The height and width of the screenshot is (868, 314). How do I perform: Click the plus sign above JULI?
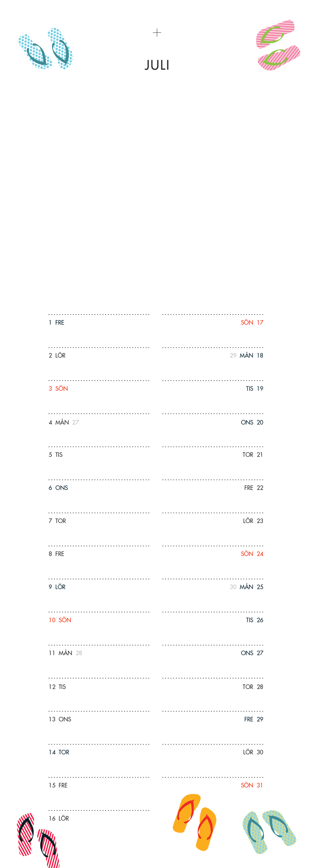click(157, 33)
